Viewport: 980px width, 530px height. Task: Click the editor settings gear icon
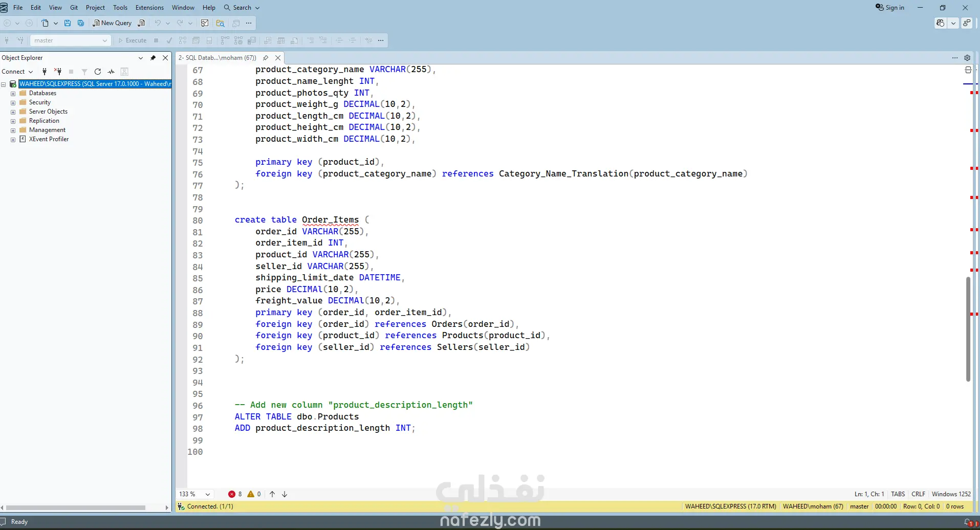[967, 58]
